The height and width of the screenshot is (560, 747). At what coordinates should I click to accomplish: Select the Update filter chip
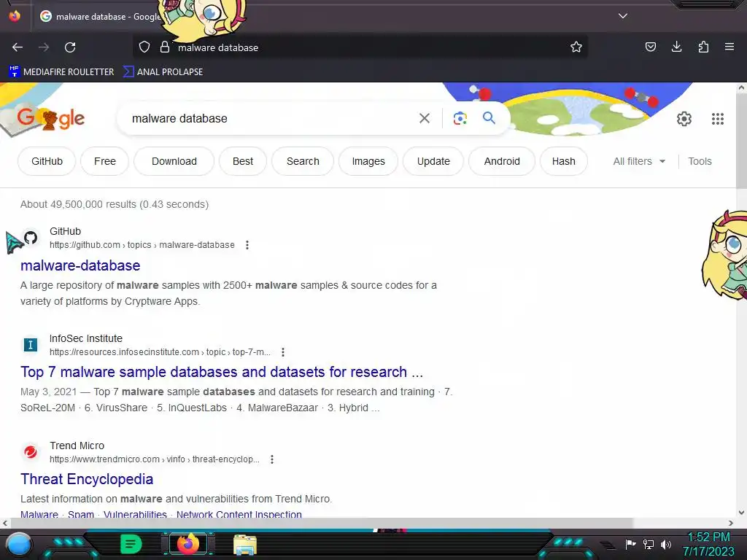433,161
